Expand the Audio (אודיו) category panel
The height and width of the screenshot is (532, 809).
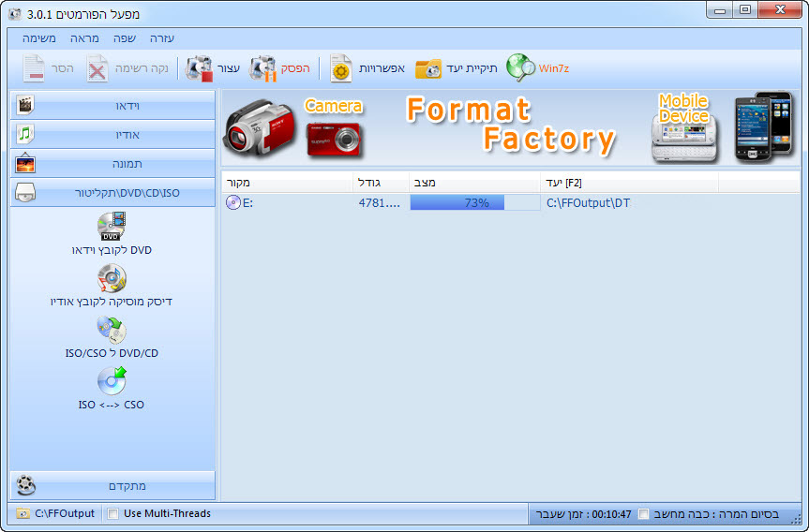click(112, 135)
